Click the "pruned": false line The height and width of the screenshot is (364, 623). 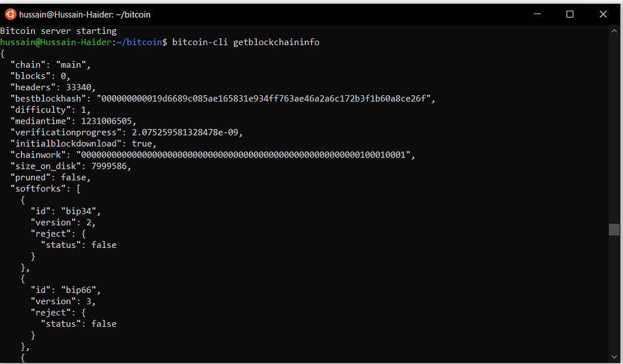[x=50, y=177]
